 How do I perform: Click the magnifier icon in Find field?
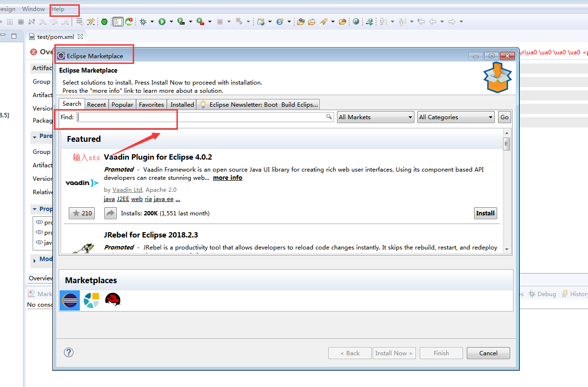[329, 117]
